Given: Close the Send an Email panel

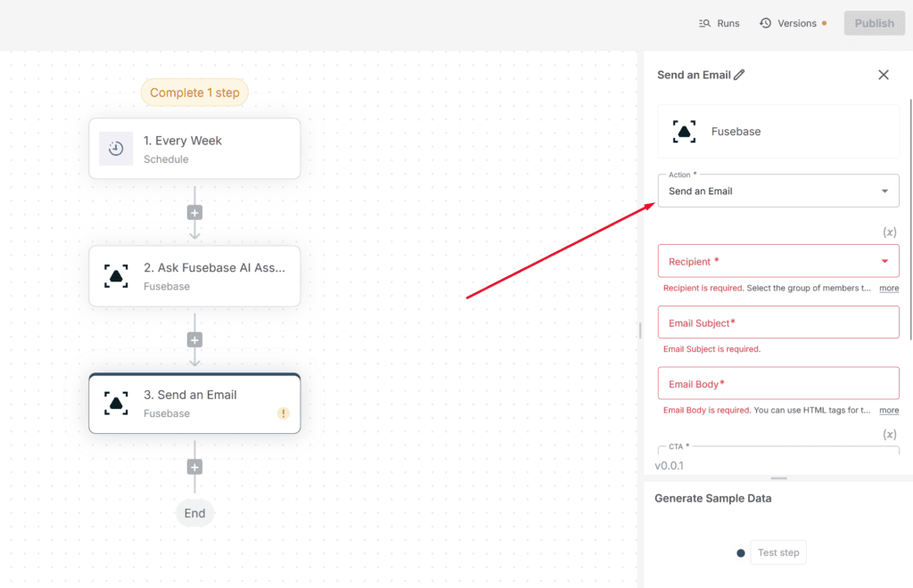Looking at the screenshot, I should [884, 75].
